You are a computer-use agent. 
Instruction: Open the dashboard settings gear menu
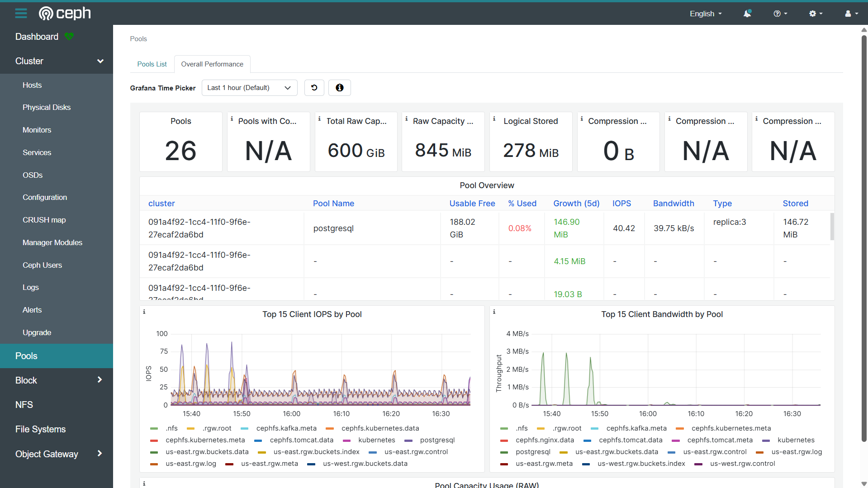point(816,14)
